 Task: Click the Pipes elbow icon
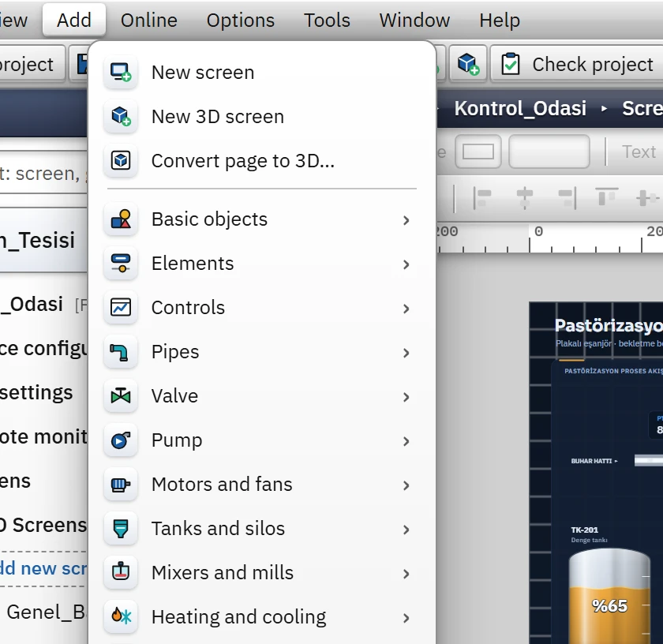121,351
